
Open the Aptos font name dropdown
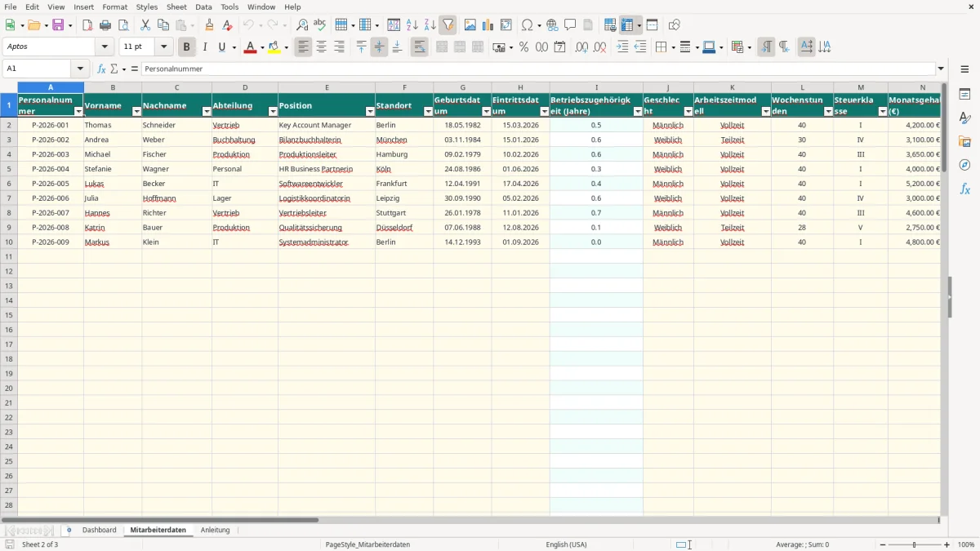105,47
